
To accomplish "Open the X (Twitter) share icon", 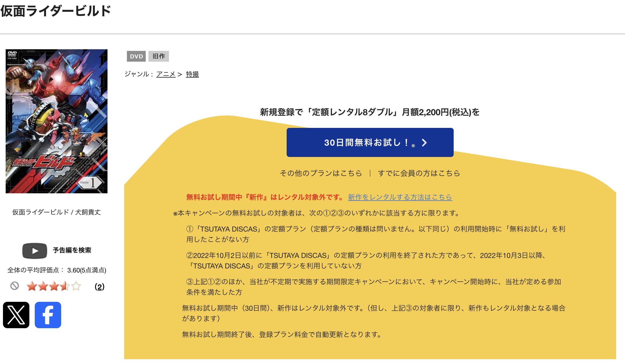I will [16, 315].
